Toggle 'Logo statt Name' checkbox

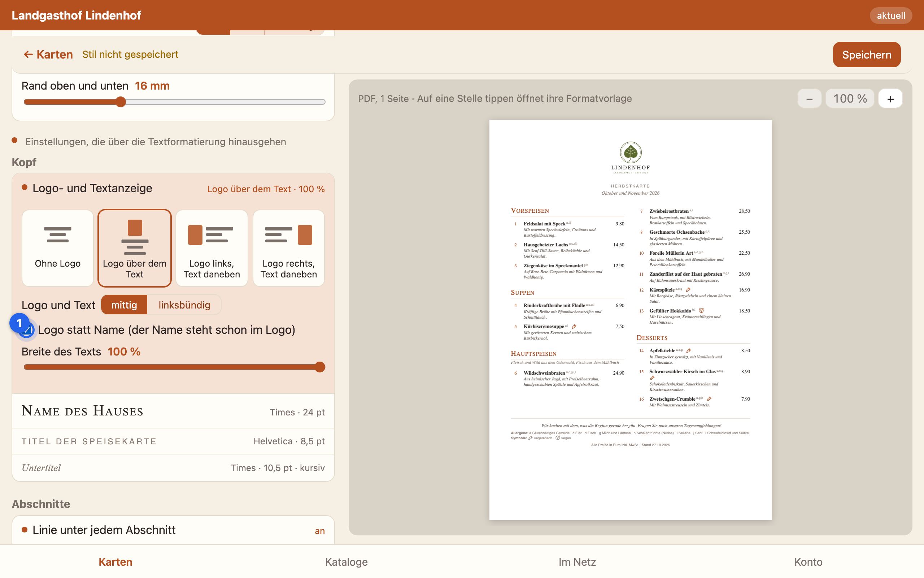tap(27, 329)
